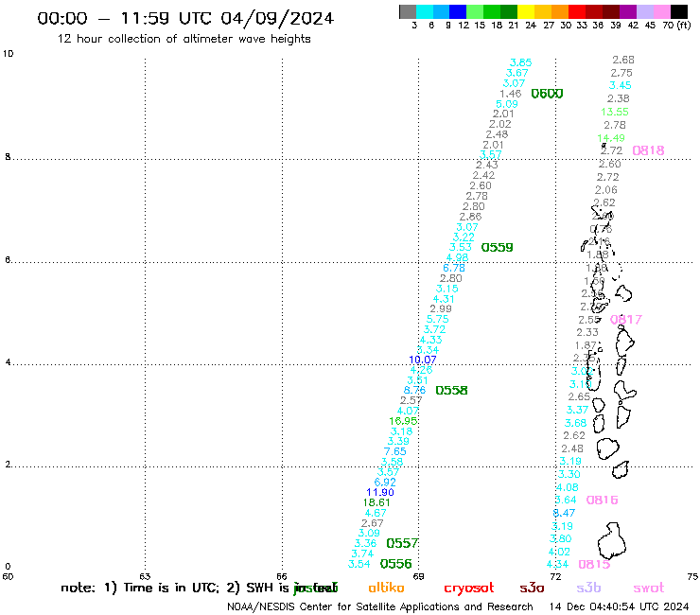The width and height of the screenshot is (700, 615).
Task: Click the longitude axis label 69
Action: coord(418,576)
